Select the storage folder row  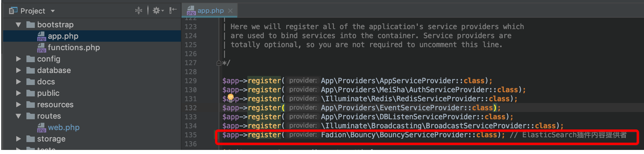coord(92,139)
